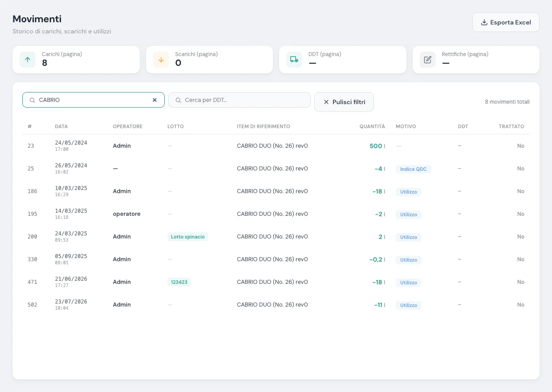This screenshot has width=552, height=392.
Task: Select the 123423 lot tag
Action: 179,282
